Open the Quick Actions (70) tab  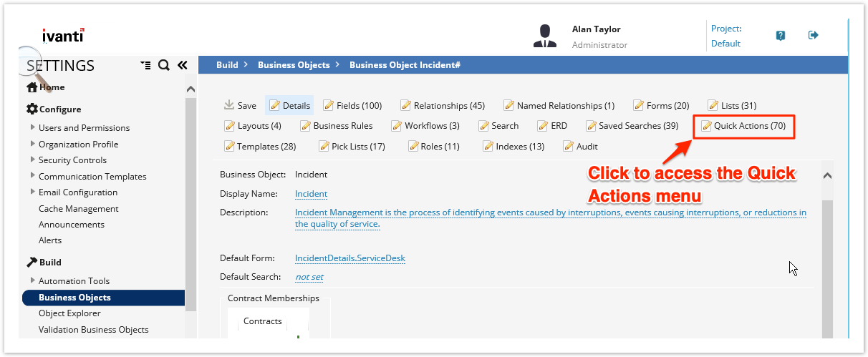[x=743, y=126]
